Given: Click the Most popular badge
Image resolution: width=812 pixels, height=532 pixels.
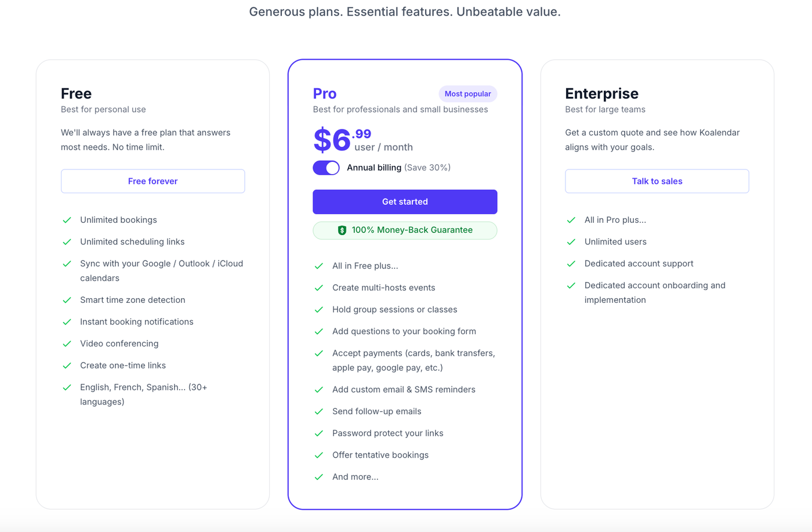Looking at the screenshot, I should pos(467,94).
